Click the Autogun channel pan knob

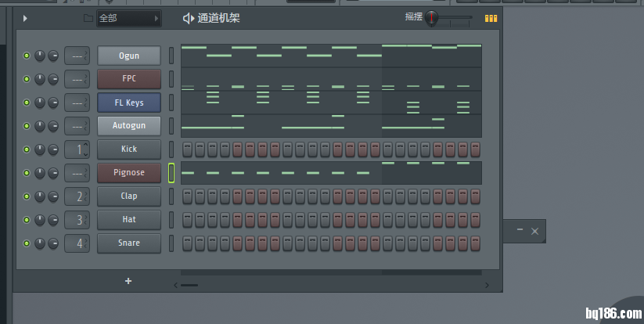(40, 126)
